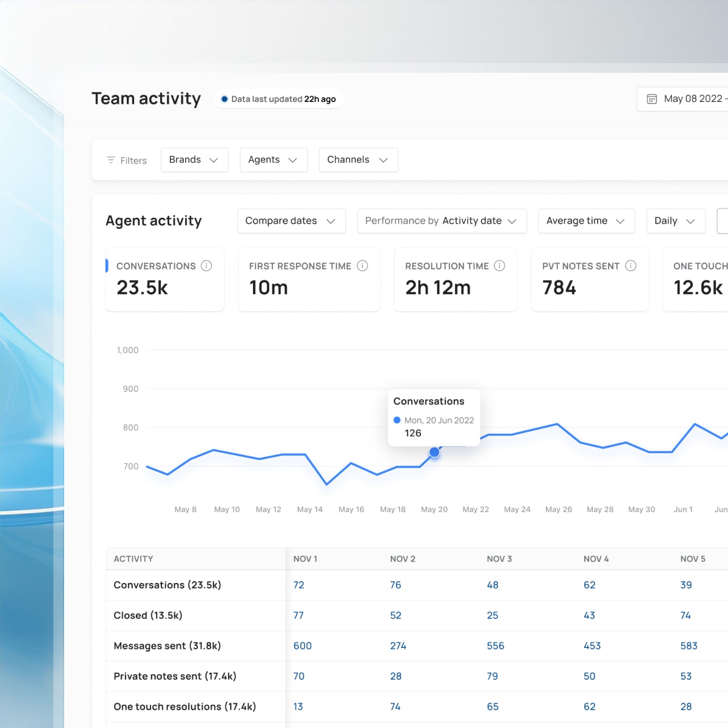Click Conversations NOV 2 value 76
Viewport: 728px width, 728px height.
click(x=396, y=585)
